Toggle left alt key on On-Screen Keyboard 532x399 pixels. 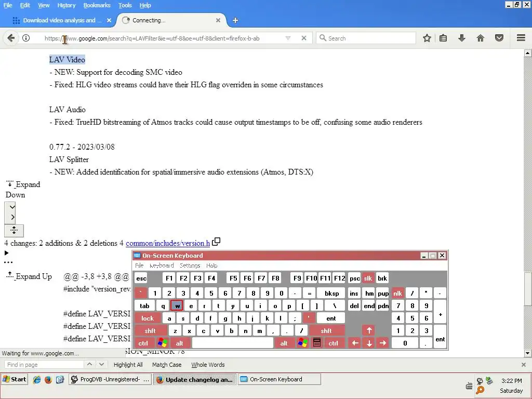(179, 343)
